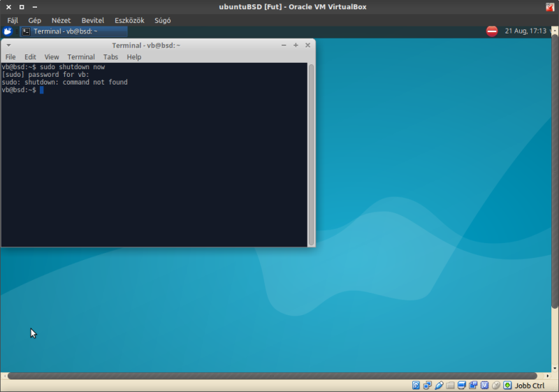Click the keyboard capture green arrow icon
Viewport: 559px width, 392px height.
click(507, 385)
